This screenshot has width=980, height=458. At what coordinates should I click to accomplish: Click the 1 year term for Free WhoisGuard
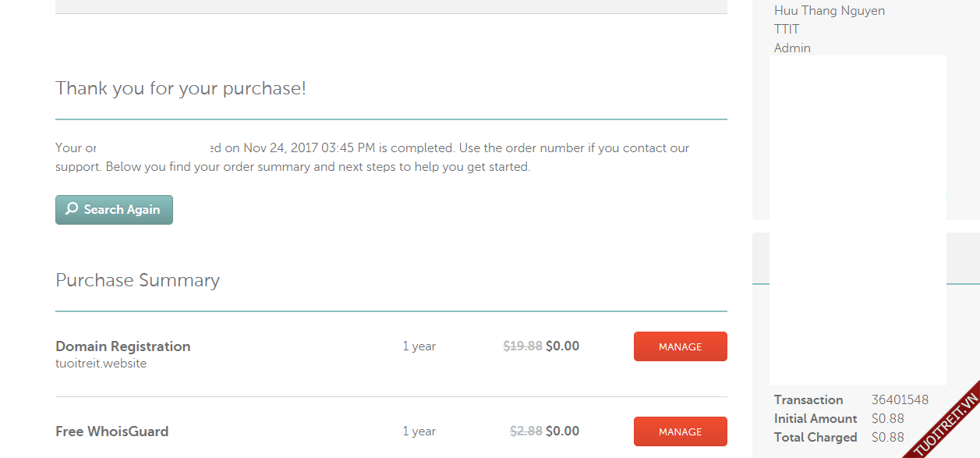click(x=419, y=431)
